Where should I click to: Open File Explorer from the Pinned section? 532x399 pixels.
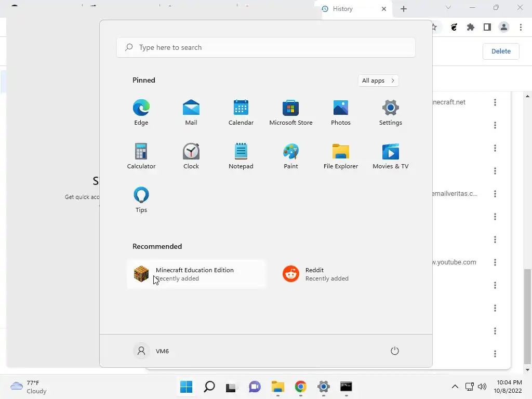coord(341,156)
